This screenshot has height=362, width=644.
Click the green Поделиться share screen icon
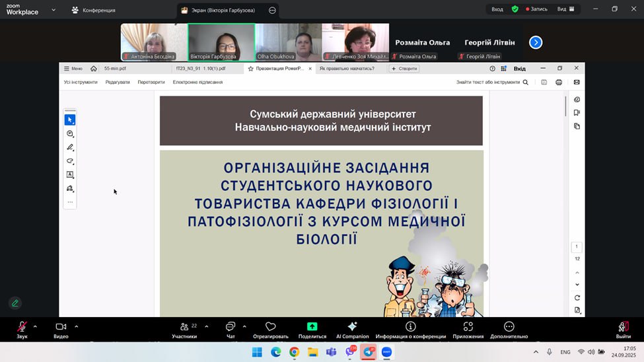pos(312,327)
